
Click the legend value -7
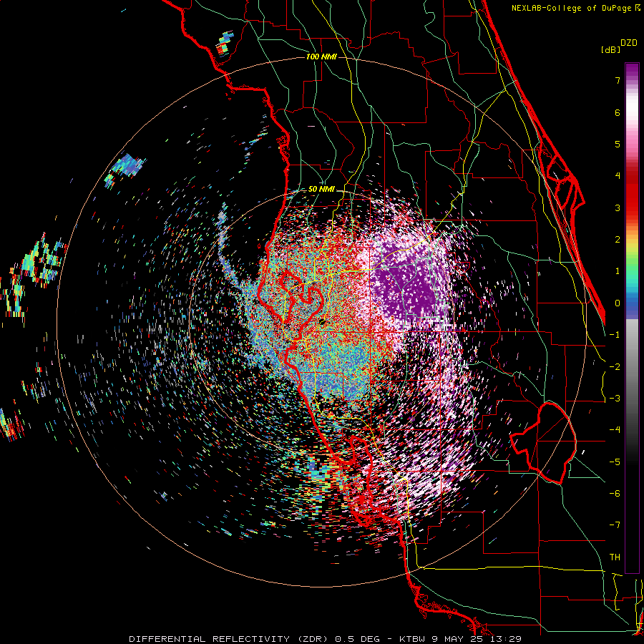click(x=615, y=525)
